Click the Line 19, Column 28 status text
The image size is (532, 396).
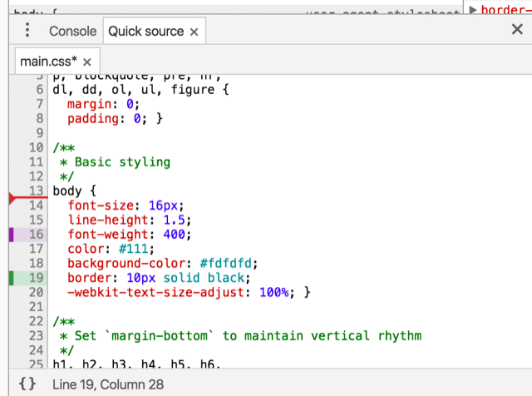108,384
